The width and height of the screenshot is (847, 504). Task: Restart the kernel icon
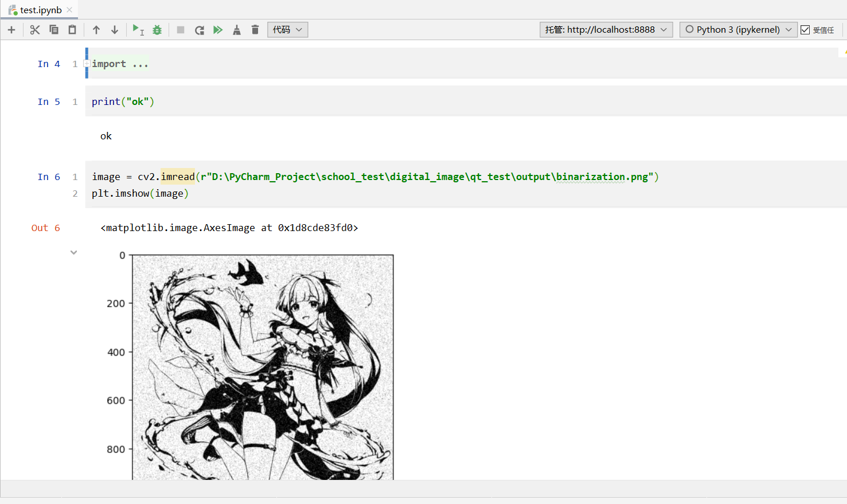point(200,30)
